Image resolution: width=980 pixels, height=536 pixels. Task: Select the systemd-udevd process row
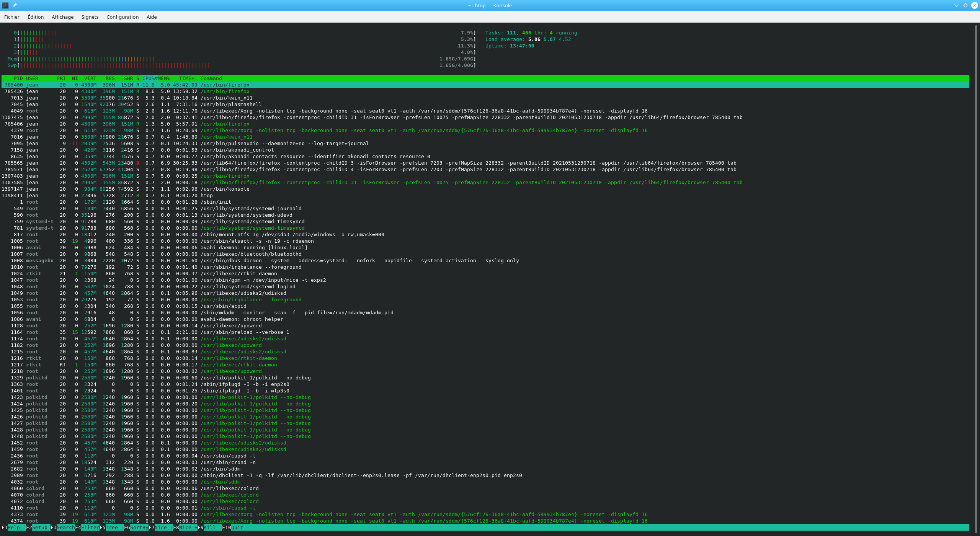coord(485,215)
